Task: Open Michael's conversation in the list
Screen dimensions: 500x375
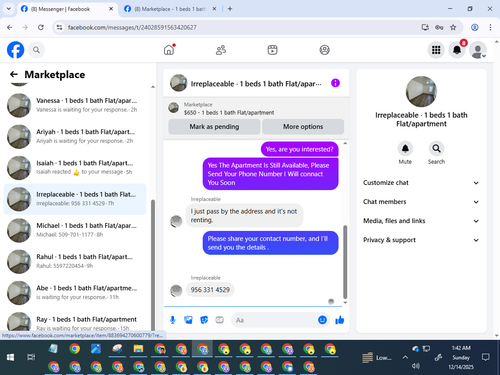Action: 75,230
